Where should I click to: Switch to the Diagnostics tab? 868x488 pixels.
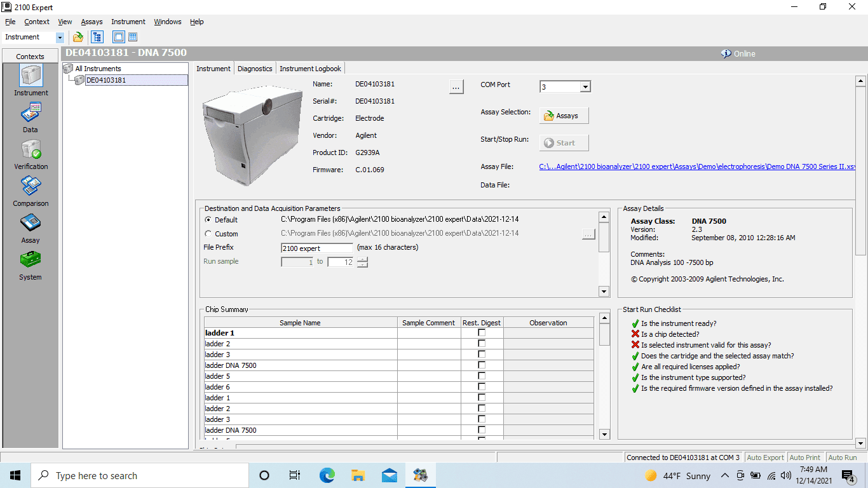[255, 69]
